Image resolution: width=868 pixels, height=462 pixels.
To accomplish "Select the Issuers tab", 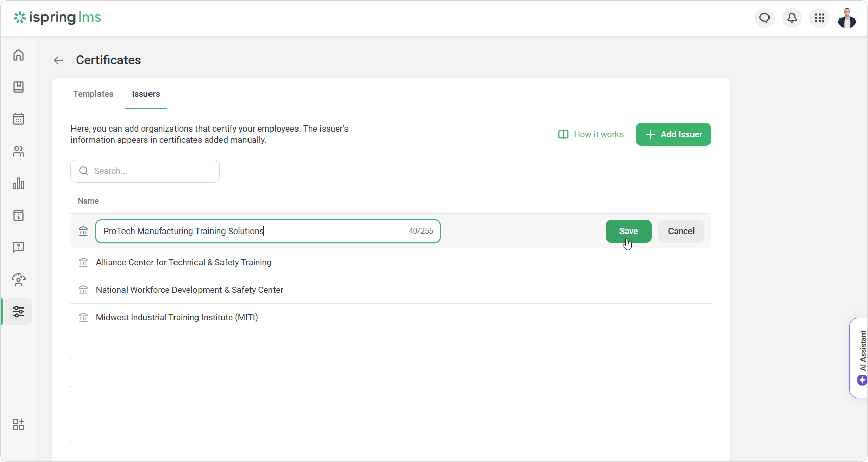I will click(146, 94).
